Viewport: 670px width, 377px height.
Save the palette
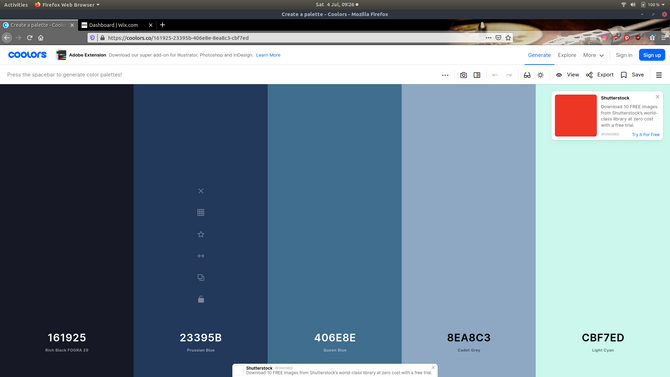pos(632,75)
